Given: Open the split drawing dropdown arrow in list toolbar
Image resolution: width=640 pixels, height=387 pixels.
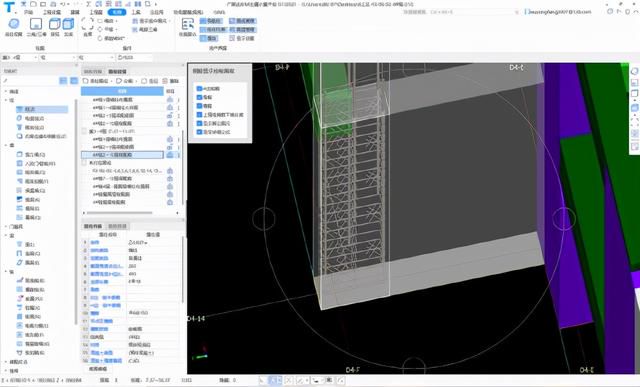Looking at the screenshot, I should (137, 81).
